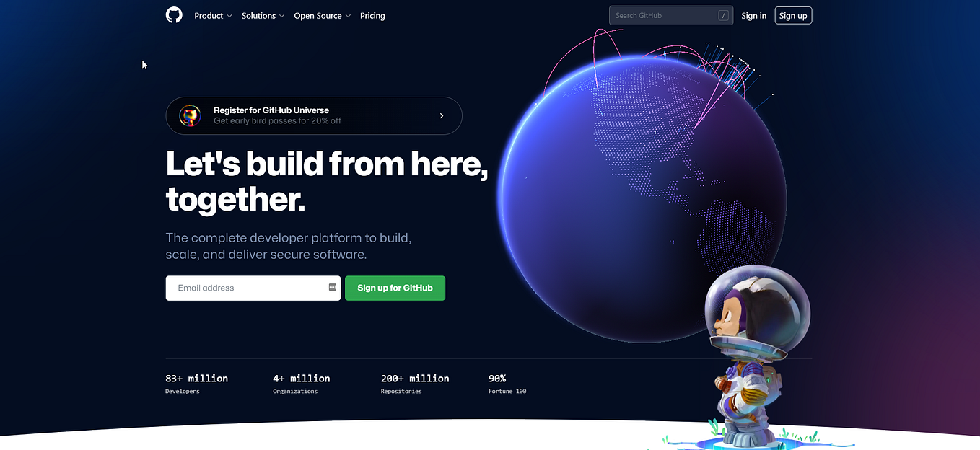Click the GitHub Octocat logo
980x450 pixels.
pos(174,15)
